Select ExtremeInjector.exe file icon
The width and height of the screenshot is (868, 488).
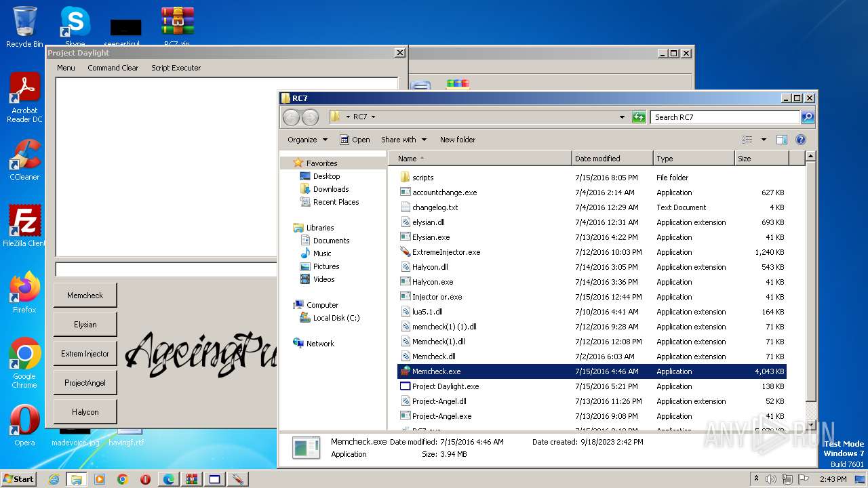405,252
